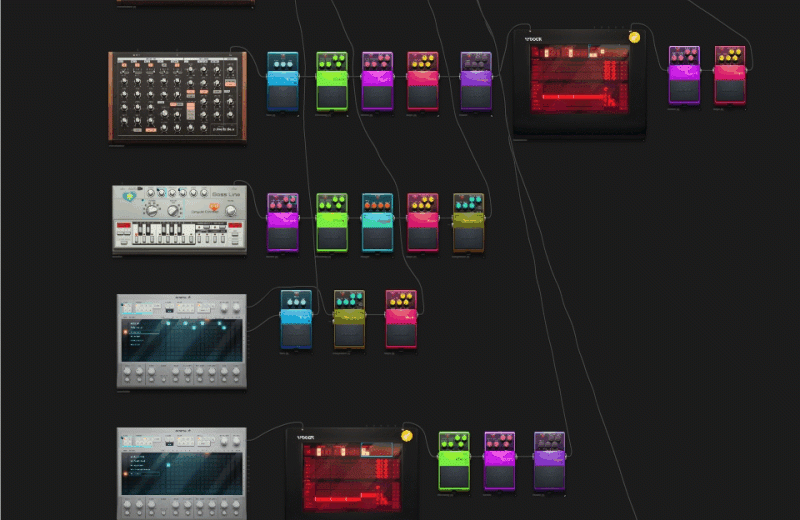Toggle footswitch of blue pedal after Pulverisateur
This screenshot has width=800, height=520.
point(283,97)
